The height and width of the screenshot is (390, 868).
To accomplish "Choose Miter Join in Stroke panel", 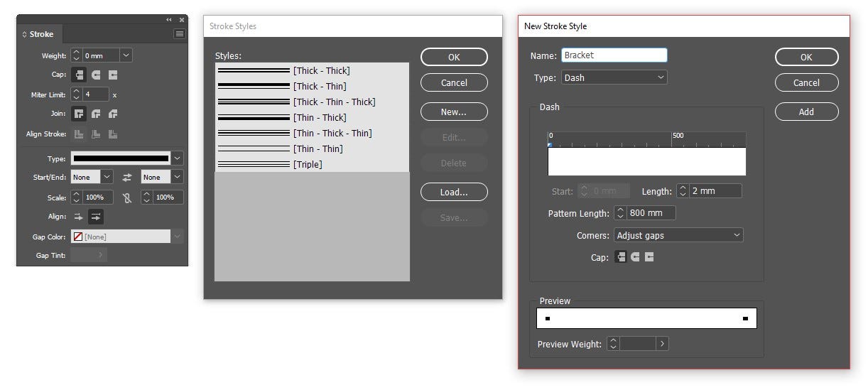I will pyautogui.click(x=79, y=114).
